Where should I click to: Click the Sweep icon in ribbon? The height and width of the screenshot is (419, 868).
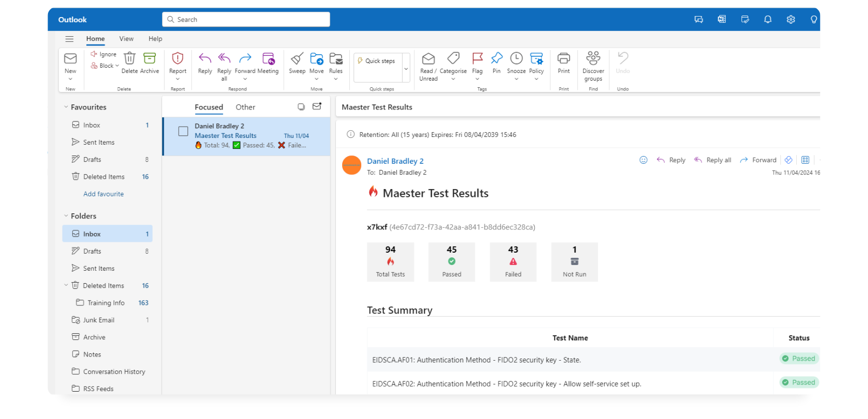click(297, 59)
